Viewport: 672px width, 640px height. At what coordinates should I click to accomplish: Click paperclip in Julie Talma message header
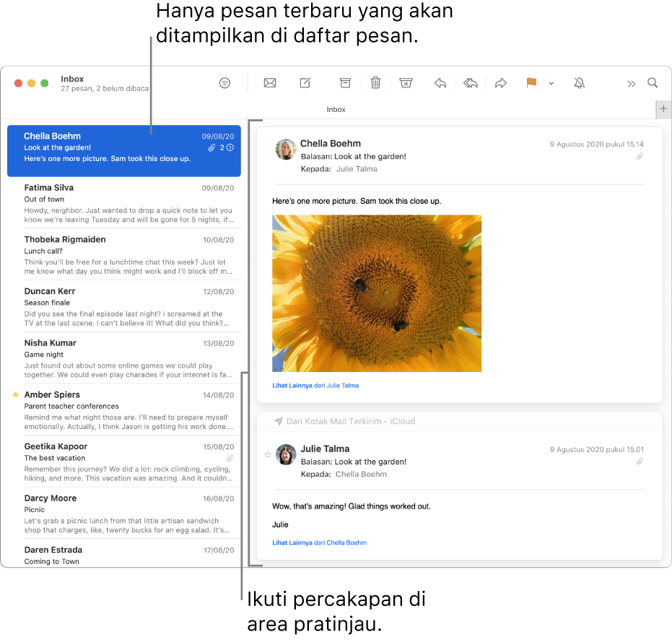640,462
